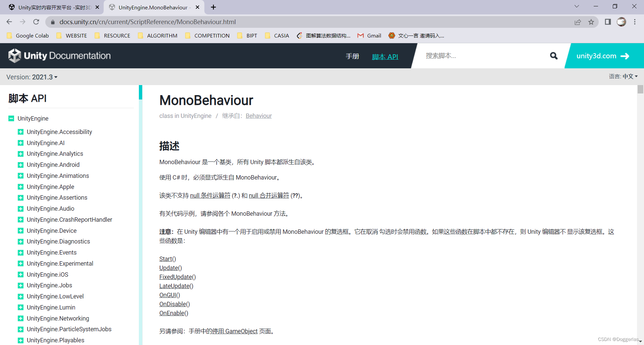This screenshot has width=644, height=345.
Task: Switch to the Unity实时内容开发平台 browser tab
Action: point(54,7)
